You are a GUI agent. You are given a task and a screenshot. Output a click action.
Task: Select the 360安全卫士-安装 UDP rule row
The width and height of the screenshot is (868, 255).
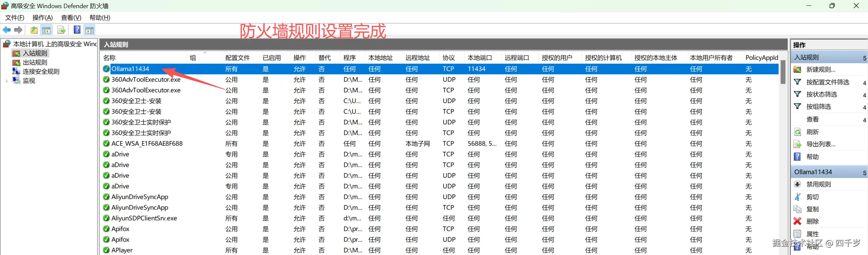pyautogui.click(x=440, y=101)
